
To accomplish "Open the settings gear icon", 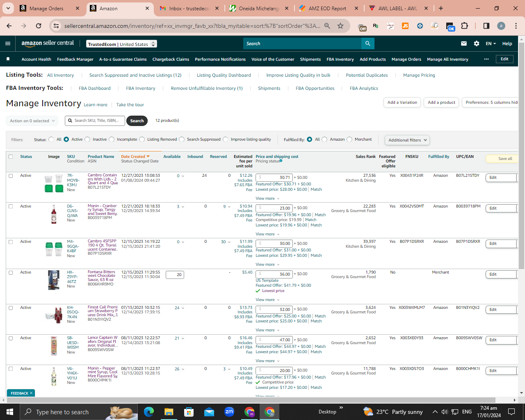I will click(477, 43).
